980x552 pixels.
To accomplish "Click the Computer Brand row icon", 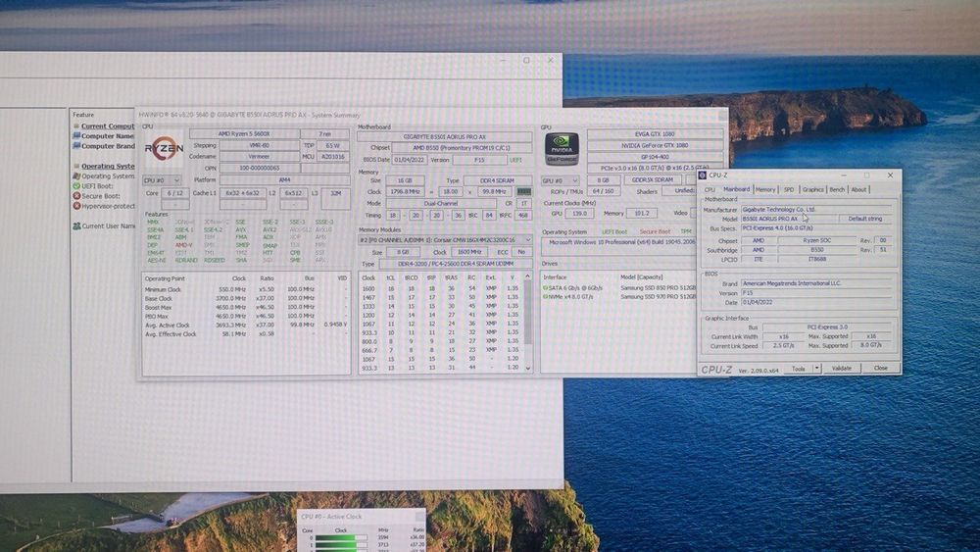I will [76, 146].
